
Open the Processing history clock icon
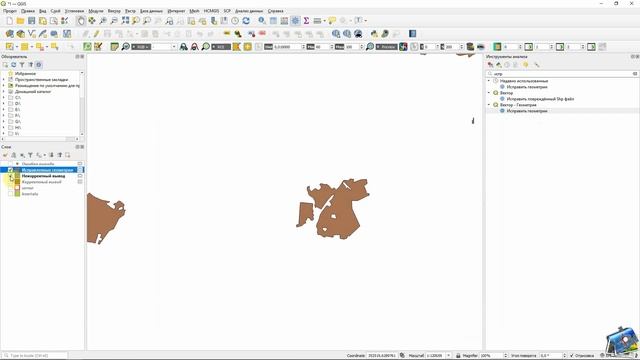pyautogui.click(x=507, y=64)
